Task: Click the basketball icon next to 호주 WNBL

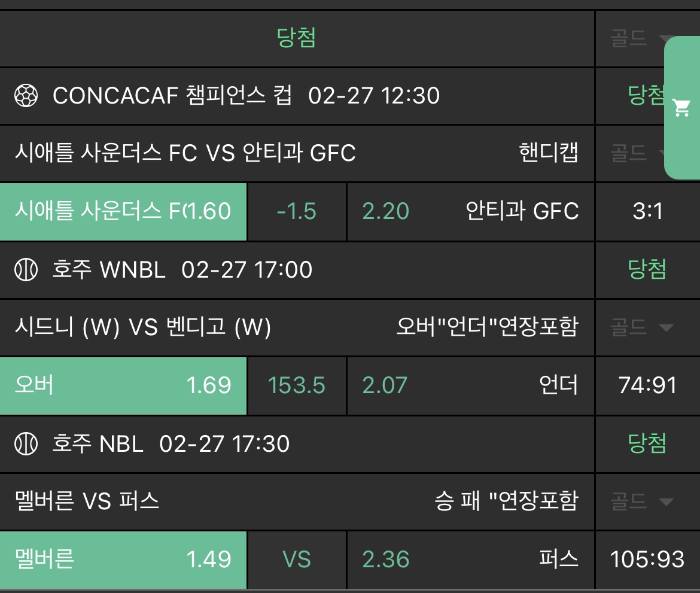Action: click(26, 270)
